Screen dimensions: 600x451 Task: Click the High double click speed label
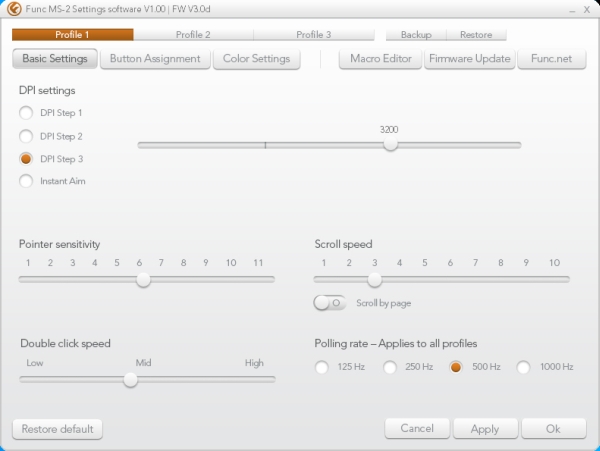(254, 363)
